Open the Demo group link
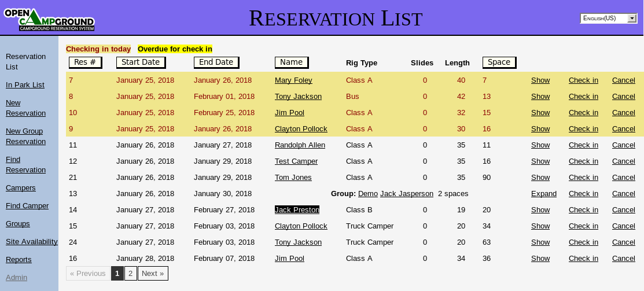 click(367, 194)
